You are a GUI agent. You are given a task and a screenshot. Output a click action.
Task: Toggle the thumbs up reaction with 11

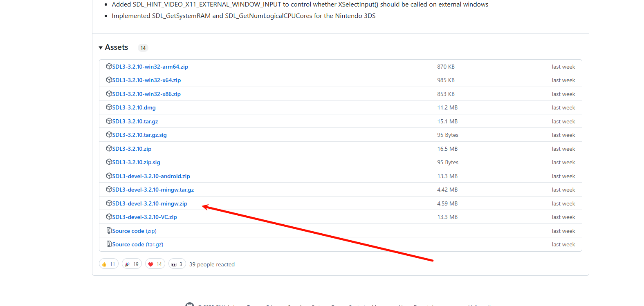[109, 264]
